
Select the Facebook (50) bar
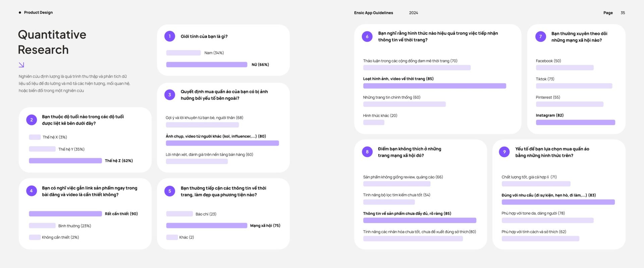[x=565, y=67]
